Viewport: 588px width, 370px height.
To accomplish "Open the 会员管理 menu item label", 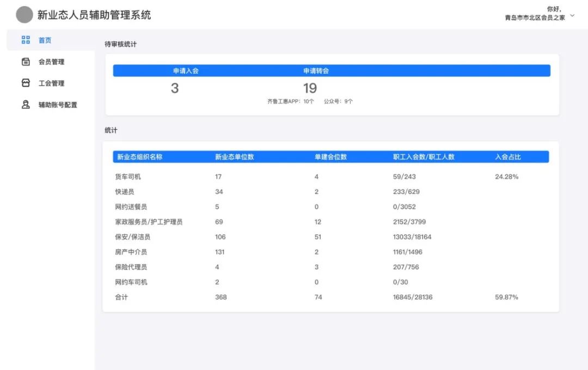I will pyautogui.click(x=51, y=62).
